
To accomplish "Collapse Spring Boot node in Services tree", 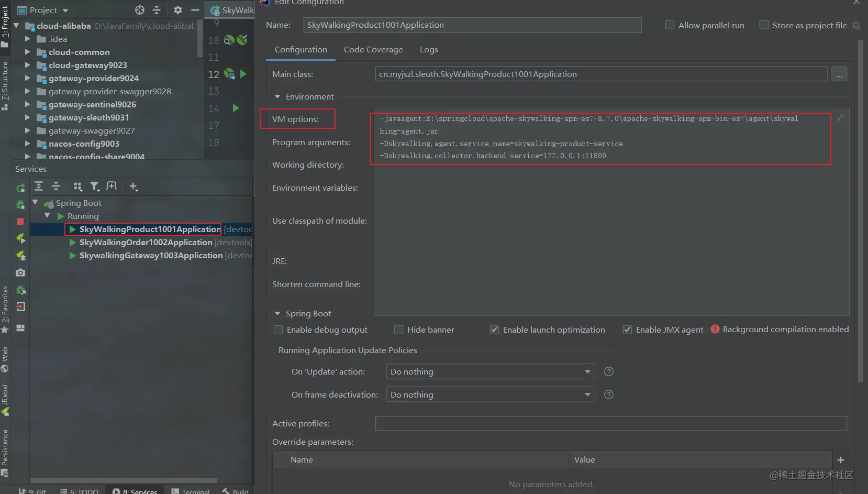I will coord(35,202).
